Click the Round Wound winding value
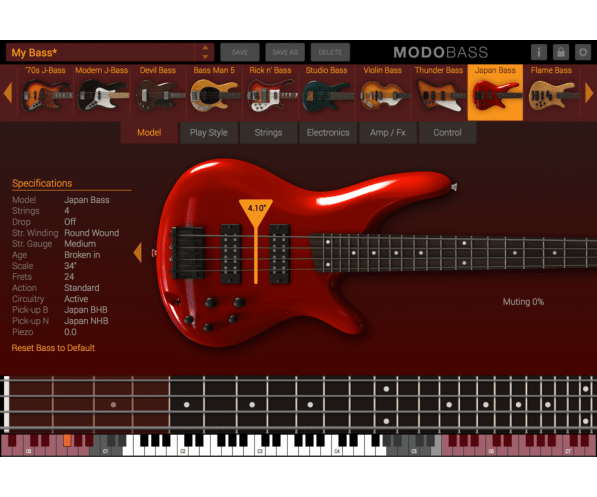Screen dimensions: 597x497 point(91,233)
